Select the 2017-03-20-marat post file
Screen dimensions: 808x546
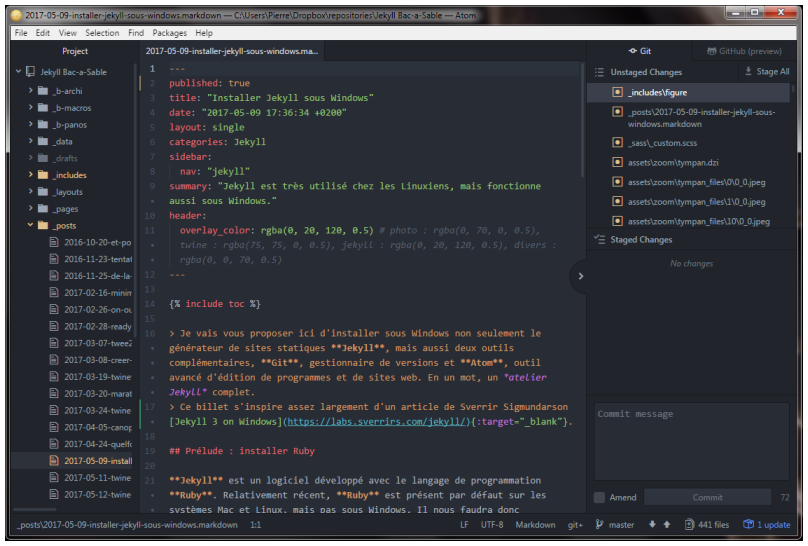click(x=97, y=393)
